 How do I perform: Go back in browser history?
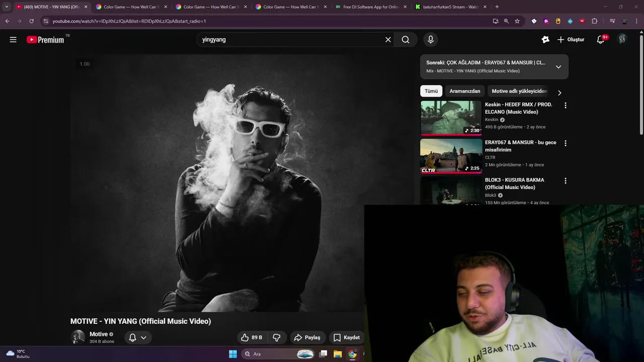(7, 21)
